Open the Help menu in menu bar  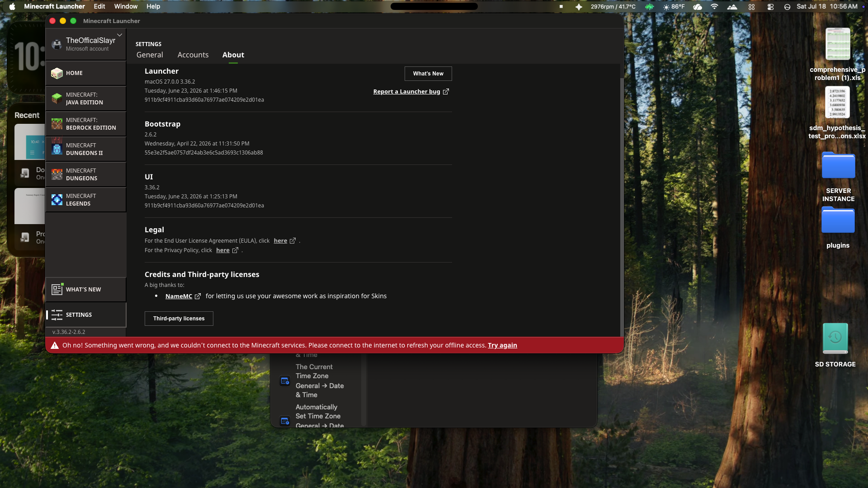click(x=153, y=6)
